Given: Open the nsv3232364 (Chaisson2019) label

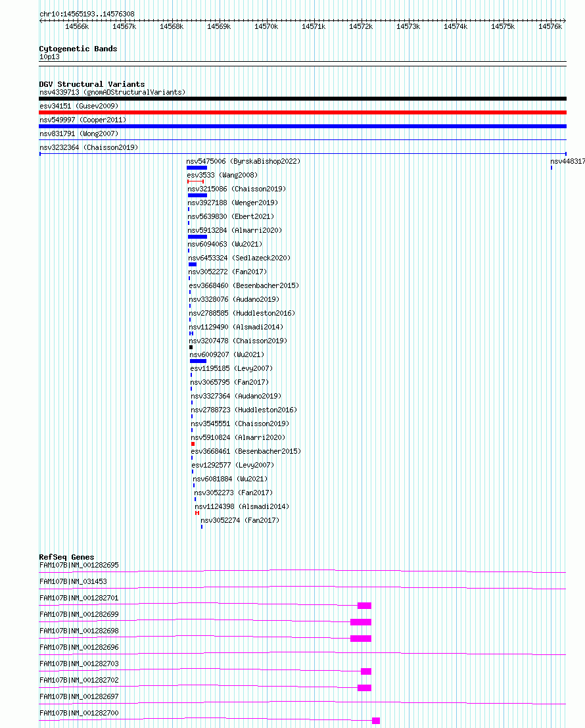Looking at the screenshot, I should (89, 148).
